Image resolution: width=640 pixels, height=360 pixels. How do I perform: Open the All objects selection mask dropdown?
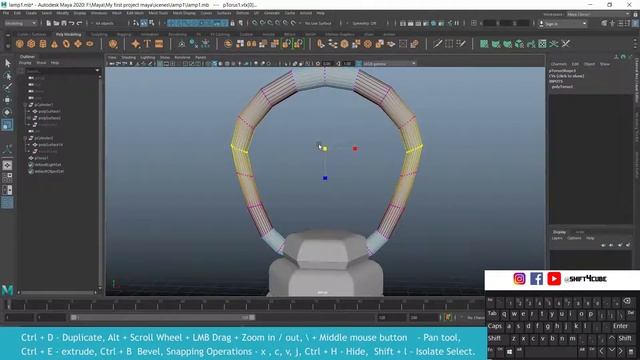point(107,23)
